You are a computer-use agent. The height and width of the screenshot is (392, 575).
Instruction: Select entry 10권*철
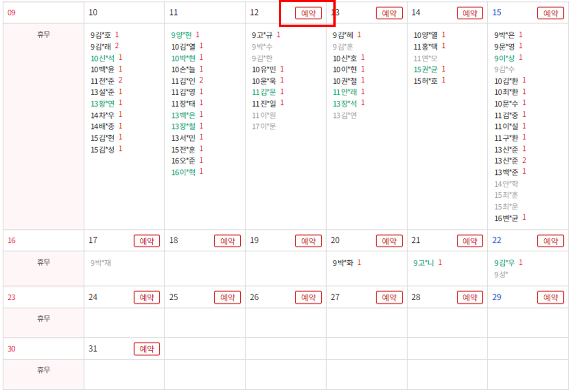tap(345, 81)
